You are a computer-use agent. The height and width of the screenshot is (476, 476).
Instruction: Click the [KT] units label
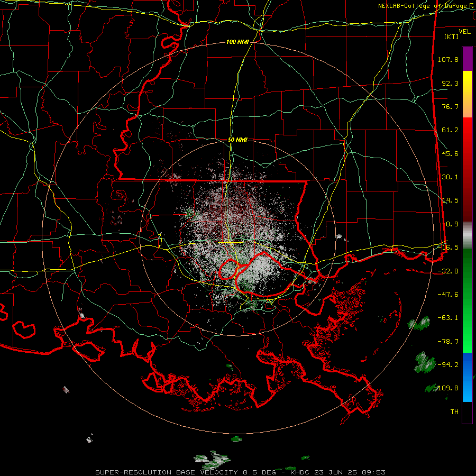click(452, 36)
